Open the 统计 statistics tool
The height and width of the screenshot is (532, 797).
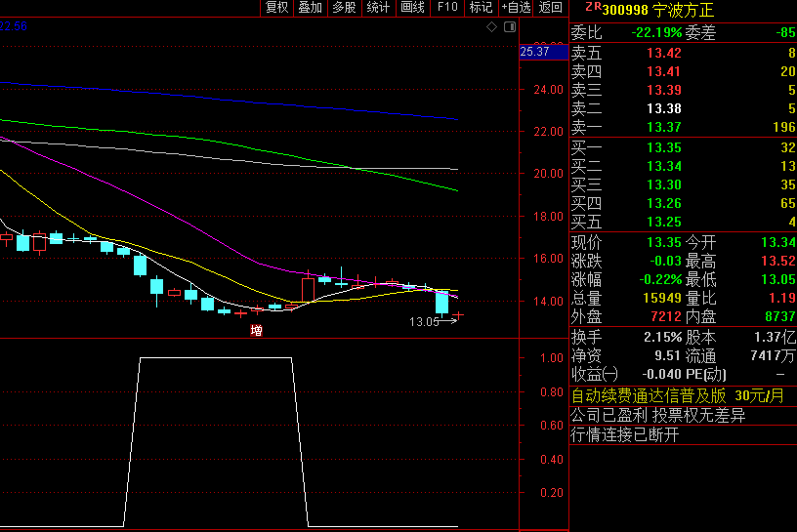tap(379, 8)
